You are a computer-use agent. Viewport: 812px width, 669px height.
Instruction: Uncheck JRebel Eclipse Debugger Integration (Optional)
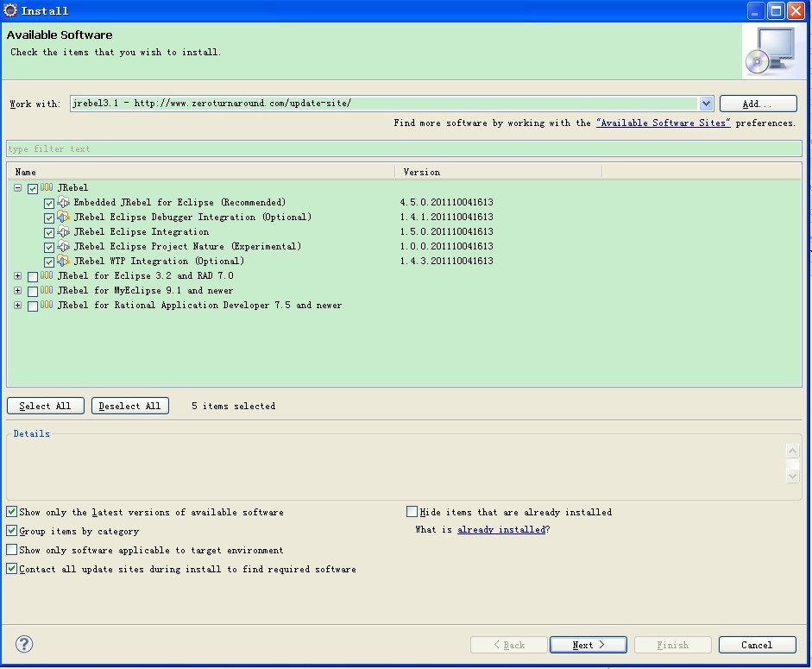[49, 218]
